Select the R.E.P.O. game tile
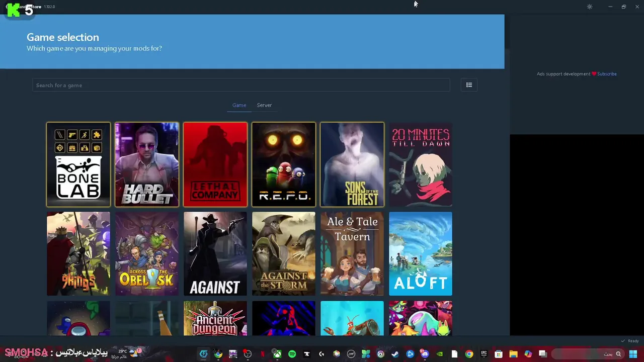The image size is (644, 362). coord(284,164)
